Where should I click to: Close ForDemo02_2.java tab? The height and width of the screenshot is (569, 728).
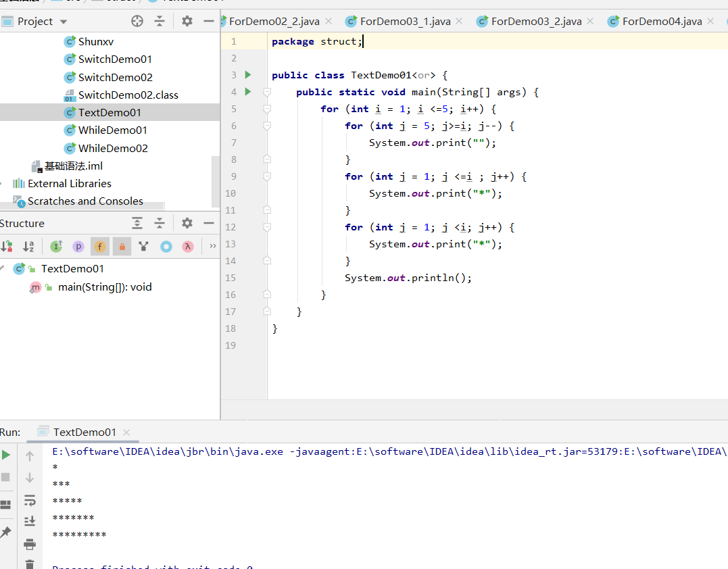pyautogui.click(x=329, y=21)
